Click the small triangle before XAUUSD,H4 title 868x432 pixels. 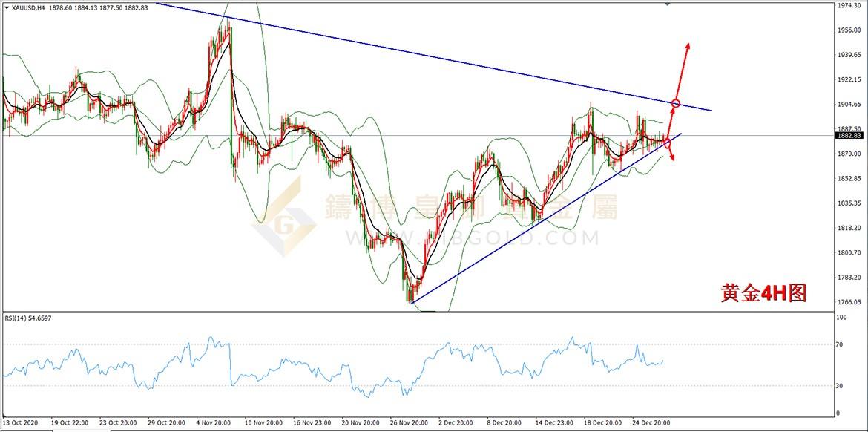tap(7, 7)
